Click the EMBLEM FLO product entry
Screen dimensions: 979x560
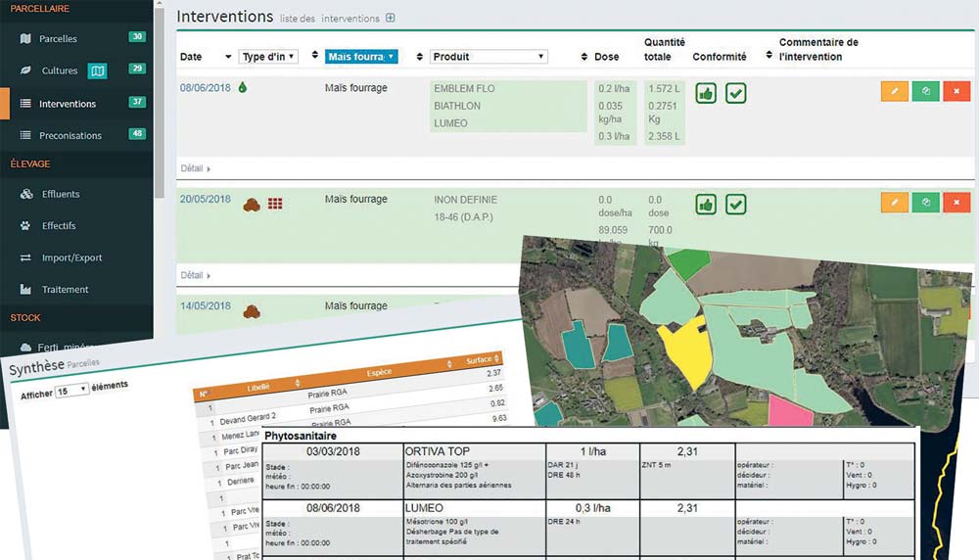click(x=464, y=89)
